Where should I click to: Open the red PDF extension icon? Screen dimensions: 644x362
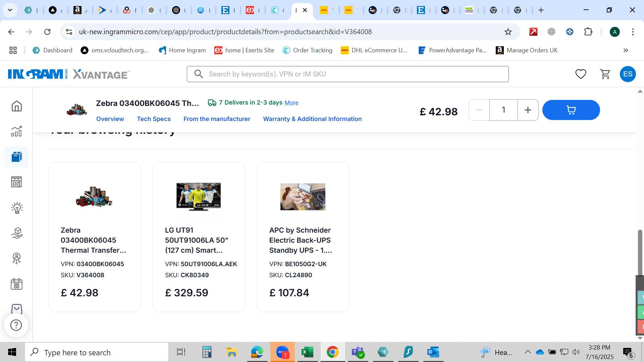533,32
